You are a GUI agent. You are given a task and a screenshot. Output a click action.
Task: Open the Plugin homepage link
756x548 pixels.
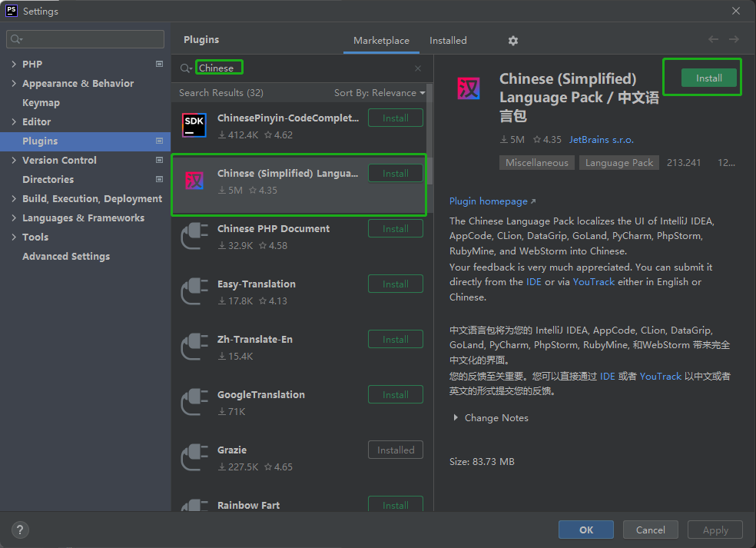click(492, 201)
